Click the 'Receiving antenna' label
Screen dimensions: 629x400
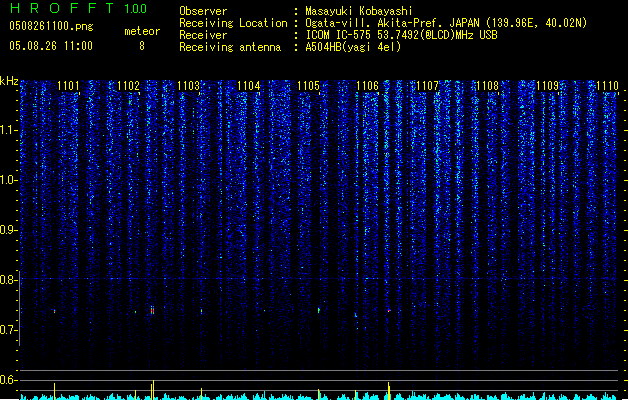coord(230,47)
